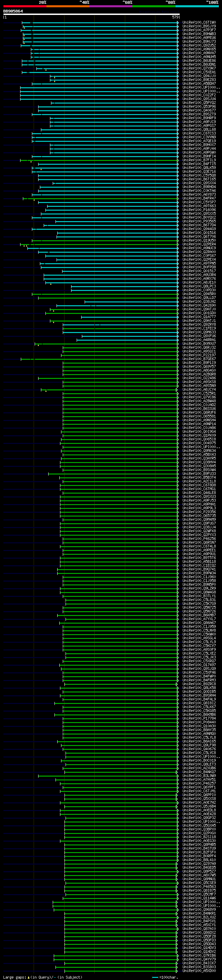Select hit label UniRef100_P46257

pyautogui.click(x=199, y=783)
